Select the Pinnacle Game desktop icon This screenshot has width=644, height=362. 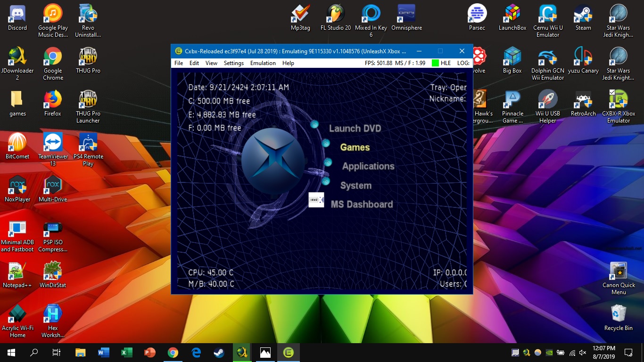512,107
